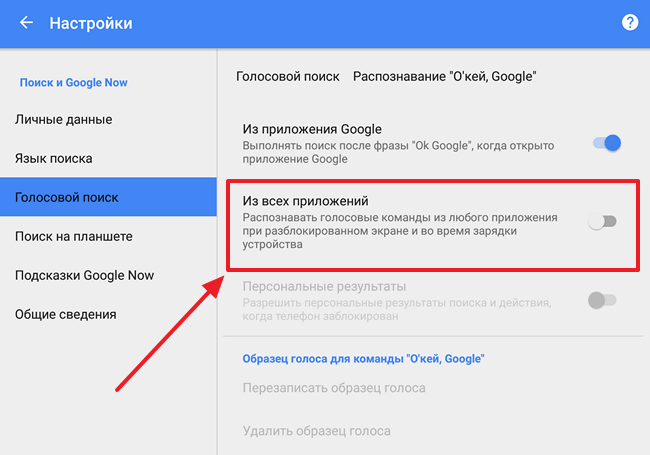Toggle the "Персональные результаты" switch
Screen dimensions: 650x455
pos(602,299)
